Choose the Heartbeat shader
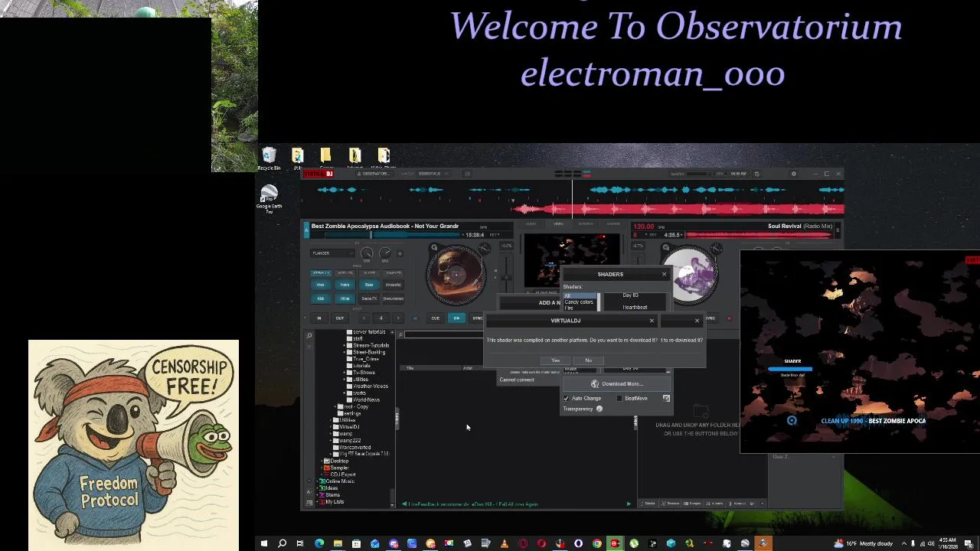 635,307
